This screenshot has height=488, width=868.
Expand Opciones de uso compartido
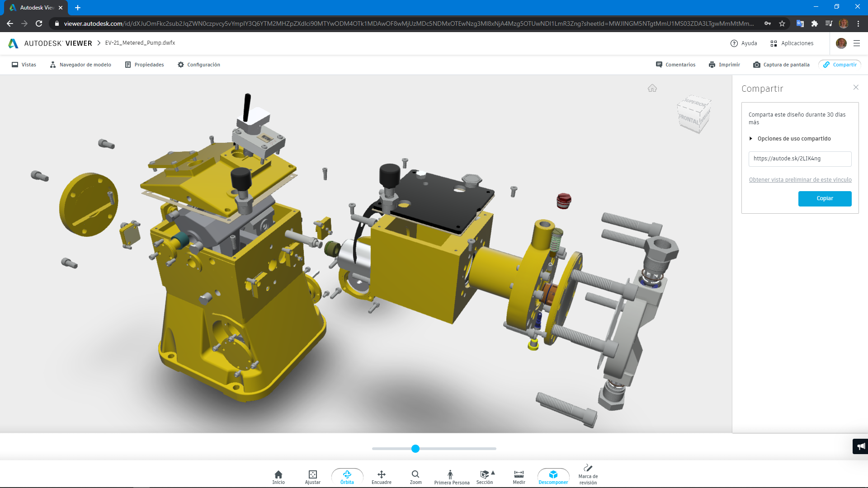tap(793, 139)
